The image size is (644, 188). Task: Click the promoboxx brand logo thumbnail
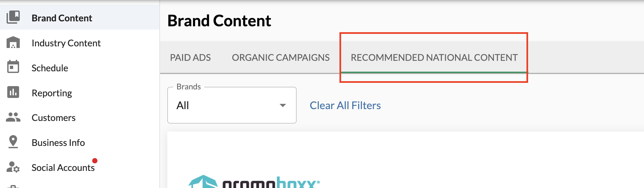tap(254, 181)
